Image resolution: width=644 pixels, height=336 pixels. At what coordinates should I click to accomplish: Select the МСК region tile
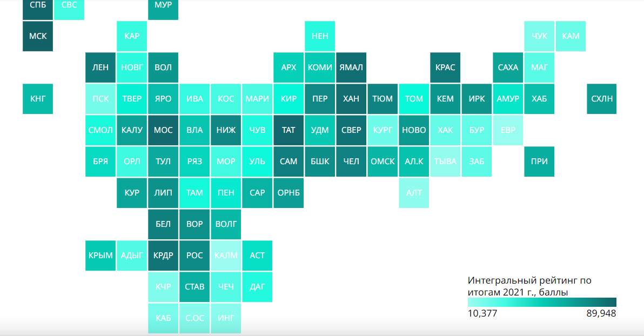click(38, 36)
